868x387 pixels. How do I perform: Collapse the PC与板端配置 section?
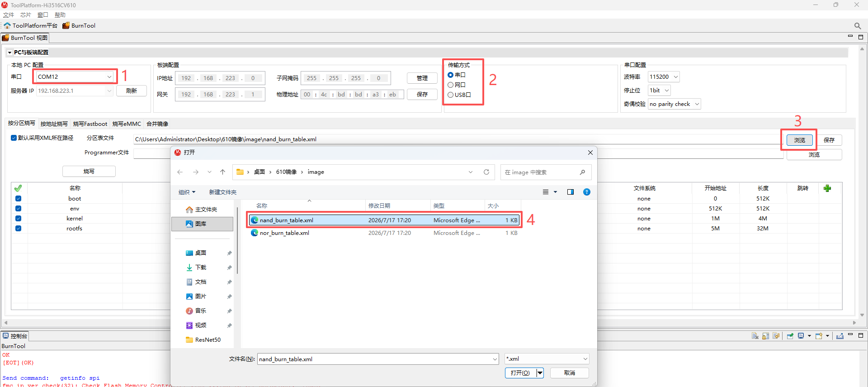point(9,53)
